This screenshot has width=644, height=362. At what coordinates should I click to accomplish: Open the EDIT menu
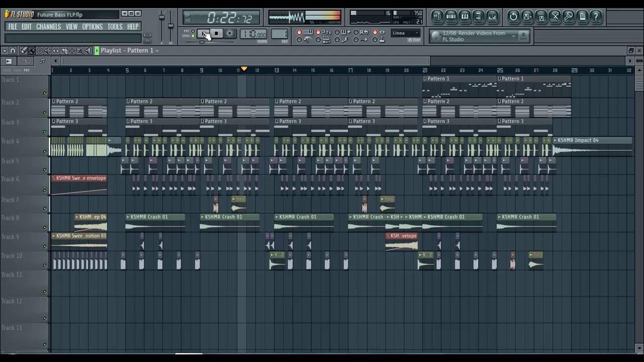[x=27, y=27]
